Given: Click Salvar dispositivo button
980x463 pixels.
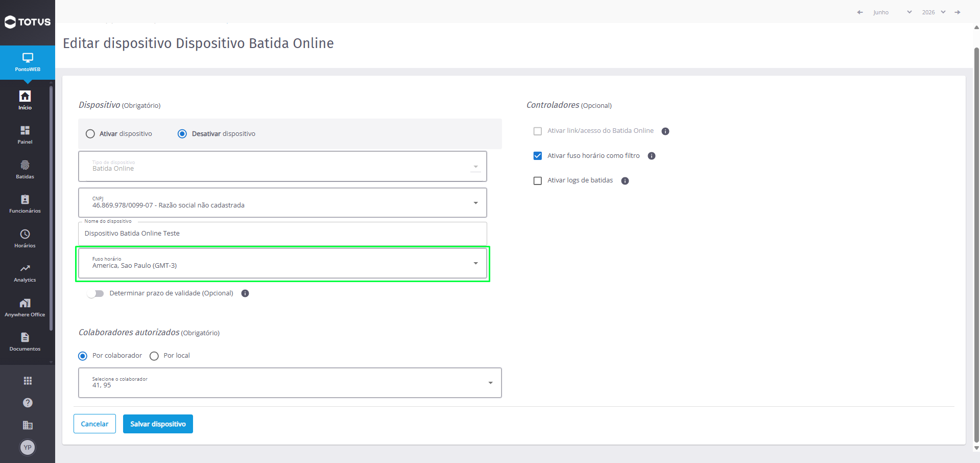Looking at the screenshot, I should coord(158,424).
